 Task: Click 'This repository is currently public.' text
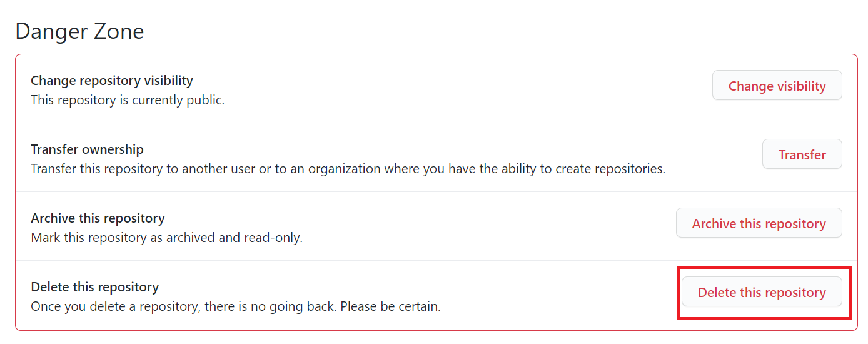tap(128, 100)
